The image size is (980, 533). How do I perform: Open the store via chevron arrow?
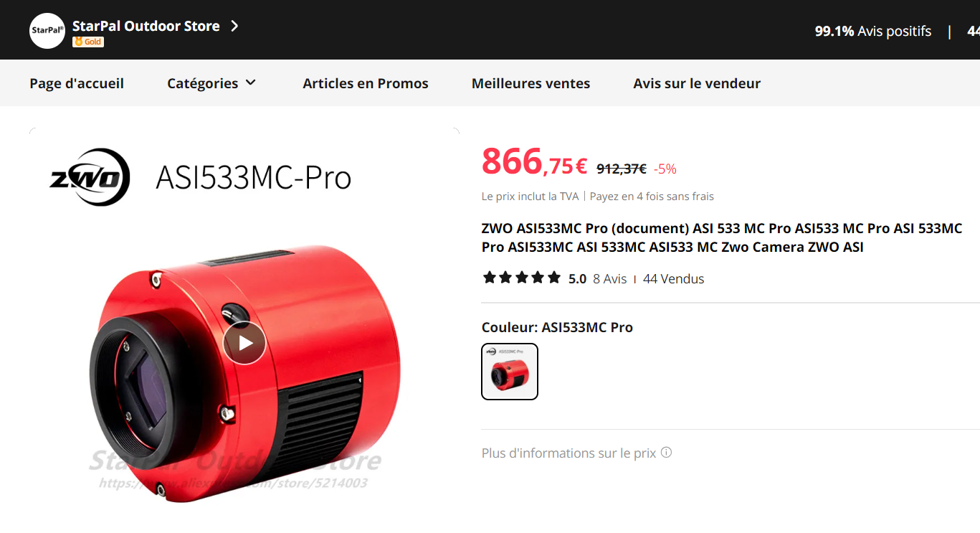[234, 26]
